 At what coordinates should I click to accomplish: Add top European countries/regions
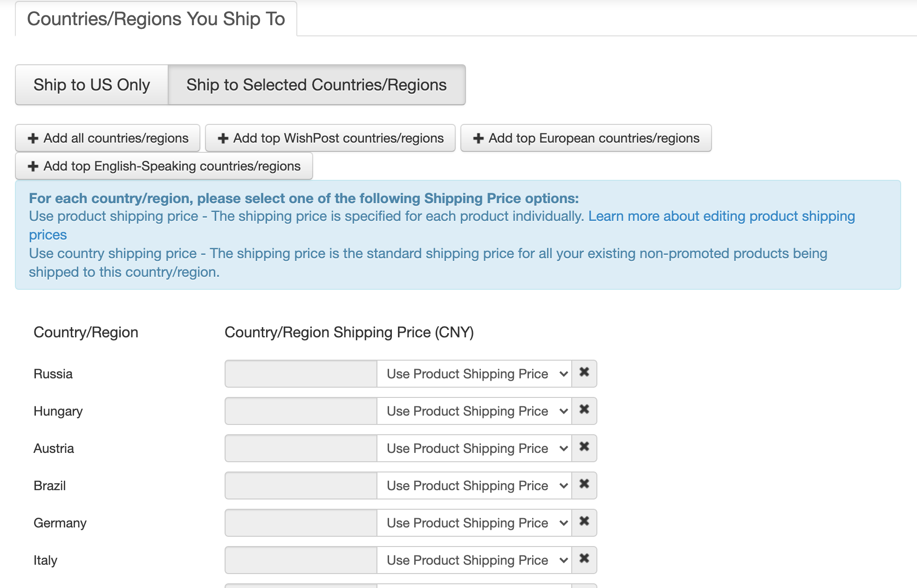pos(586,138)
